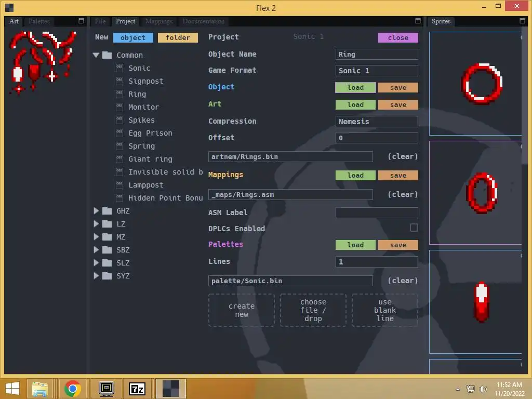Switch to the Palettes tab
Image resolution: width=532 pixels, height=399 pixels.
pos(39,21)
